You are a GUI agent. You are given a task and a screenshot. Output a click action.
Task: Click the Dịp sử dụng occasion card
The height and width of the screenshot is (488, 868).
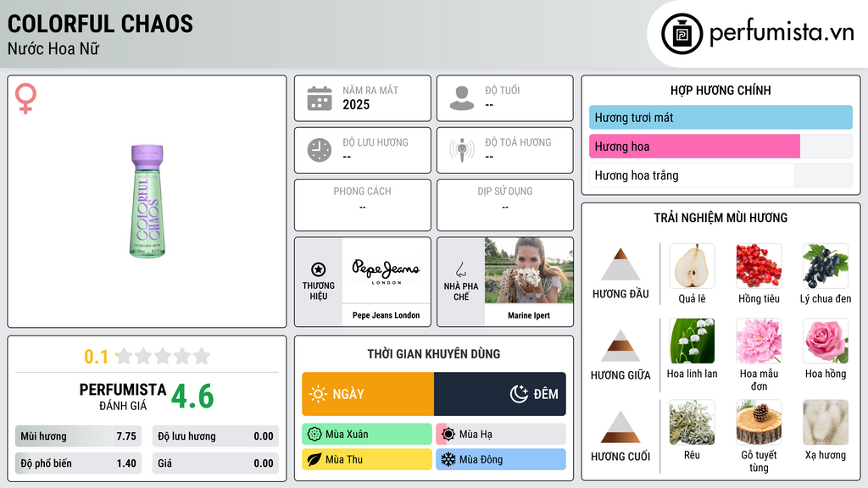[x=505, y=205]
